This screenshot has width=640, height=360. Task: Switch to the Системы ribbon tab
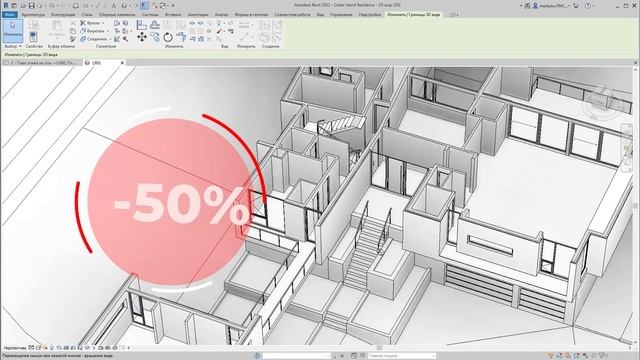click(151, 15)
